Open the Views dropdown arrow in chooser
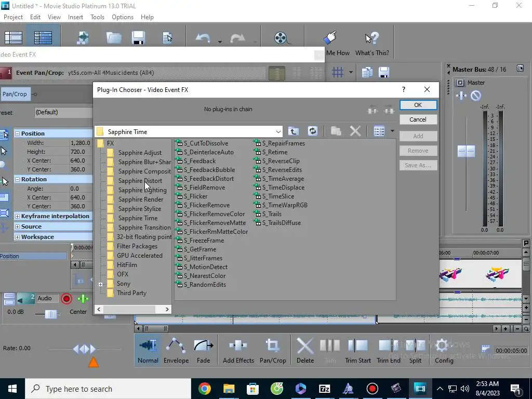Screen dimensions: 532x399 point(392,131)
